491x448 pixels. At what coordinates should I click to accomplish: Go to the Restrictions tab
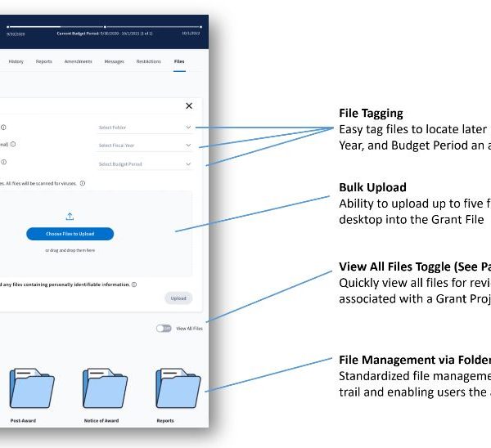click(148, 61)
